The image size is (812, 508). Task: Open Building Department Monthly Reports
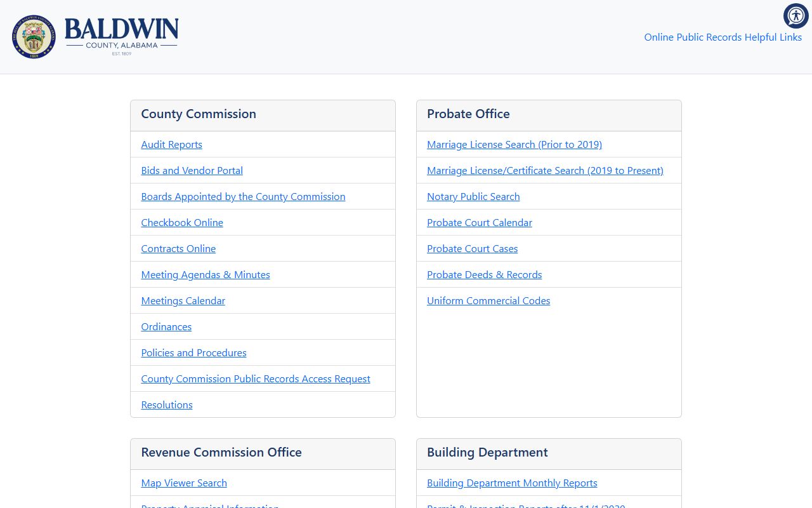pyautogui.click(x=512, y=483)
